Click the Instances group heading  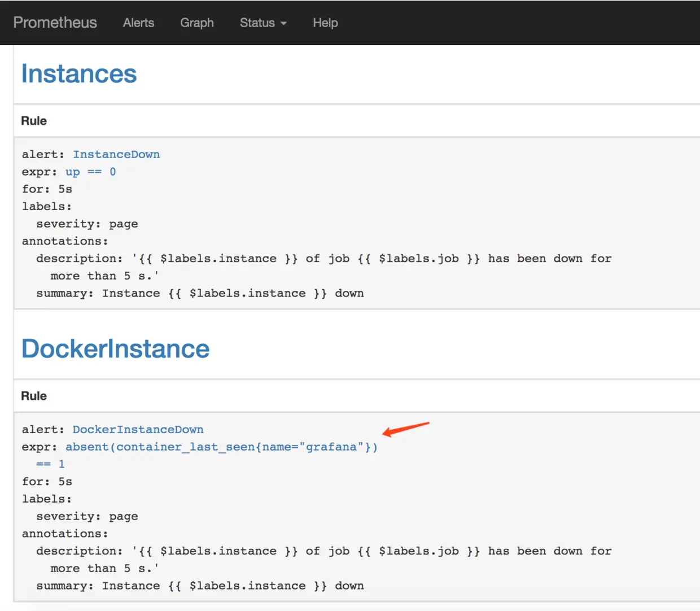click(x=79, y=74)
